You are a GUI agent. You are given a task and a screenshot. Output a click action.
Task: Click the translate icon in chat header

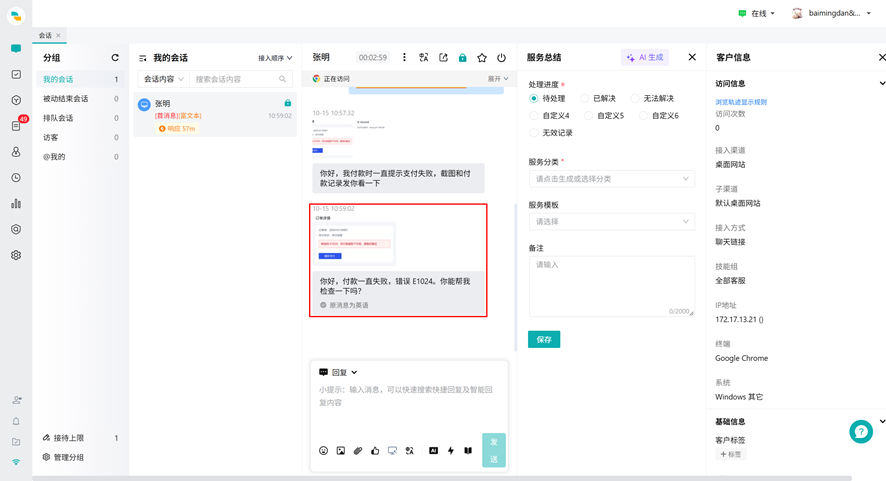[424, 57]
